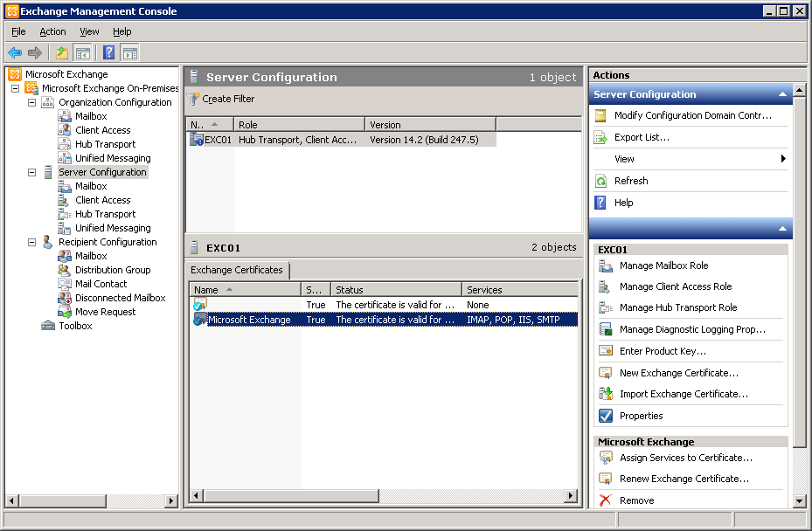
Task: Click the unnamed certificate's icon
Action: click(x=200, y=304)
